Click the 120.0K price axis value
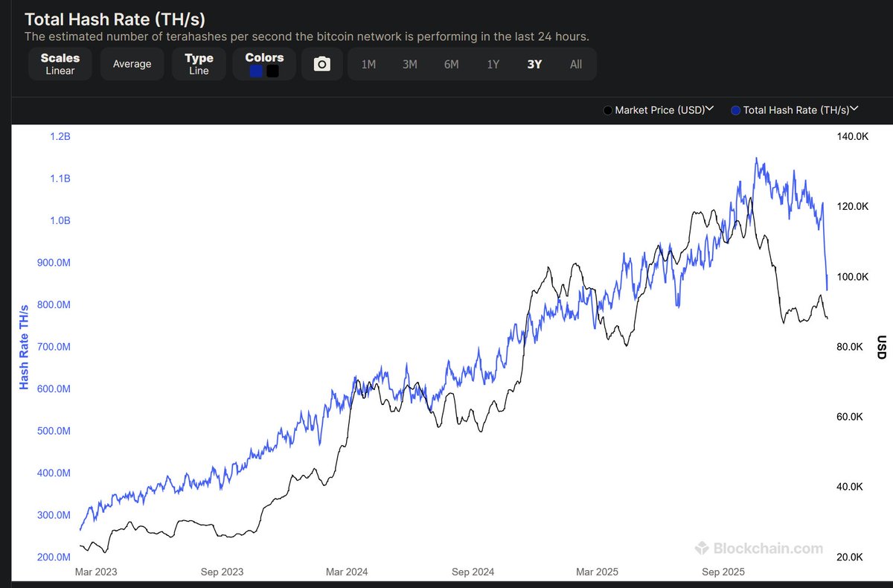893x588 pixels. pos(853,207)
